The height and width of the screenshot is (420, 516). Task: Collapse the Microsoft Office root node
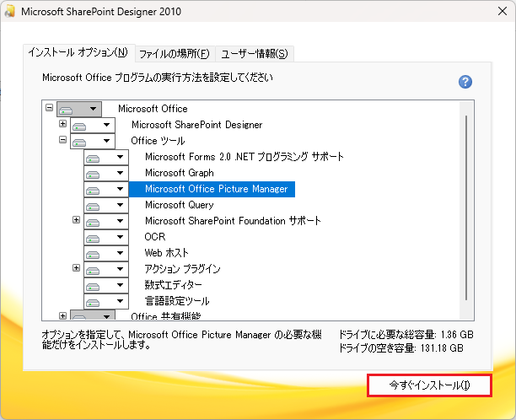[49, 108]
